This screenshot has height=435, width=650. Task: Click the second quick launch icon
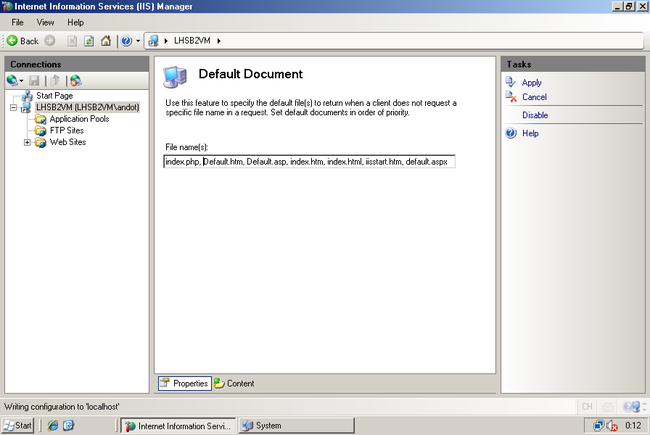(68, 426)
